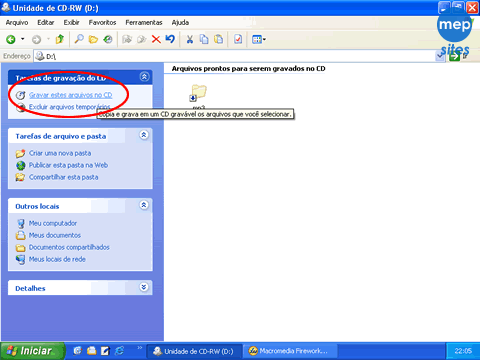Launch Internet Explorer from quick launch
Viewport: 480px width, 360px height.
[119, 351]
